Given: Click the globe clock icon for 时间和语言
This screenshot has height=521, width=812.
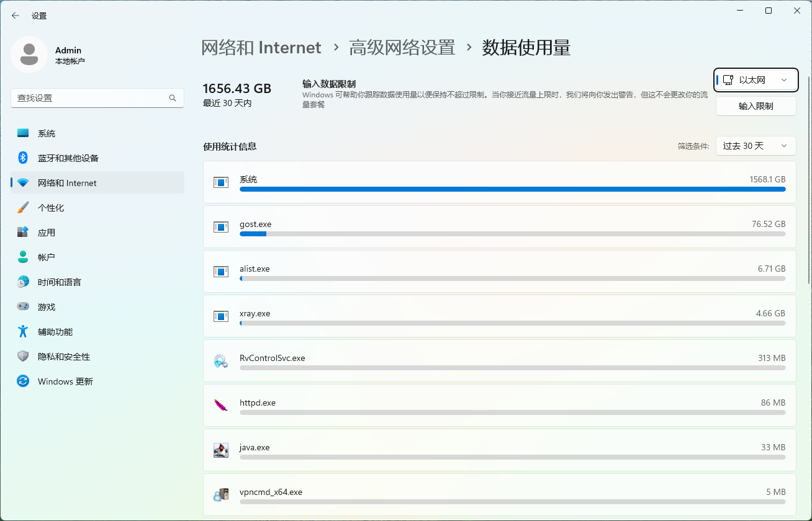Looking at the screenshot, I should [23, 282].
